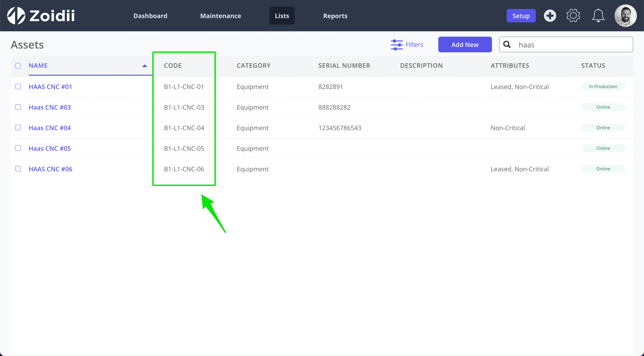Open the settings gear icon
Image resolution: width=644 pixels, height=356 pixels.
tap(573, 15)
